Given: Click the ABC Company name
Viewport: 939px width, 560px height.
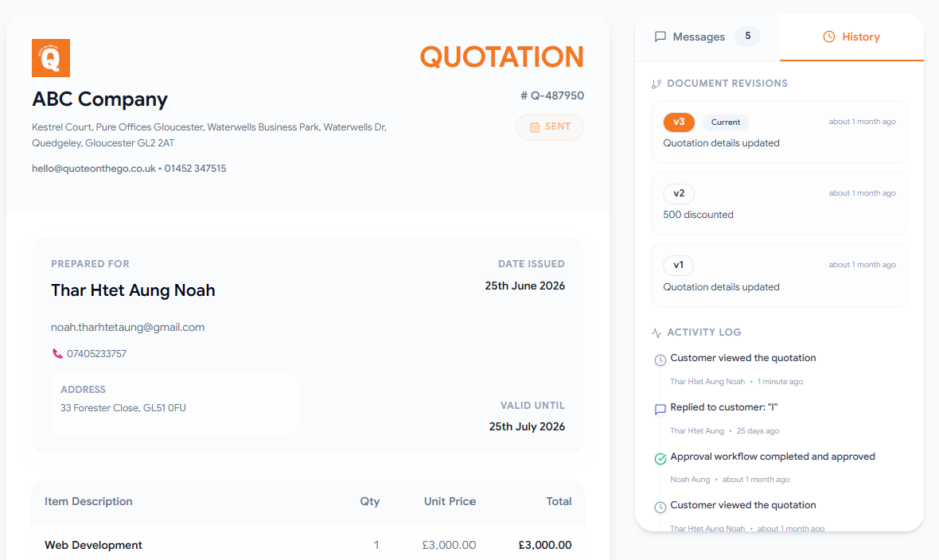Looking at the screenshot, I should click(x=99, y=99).
